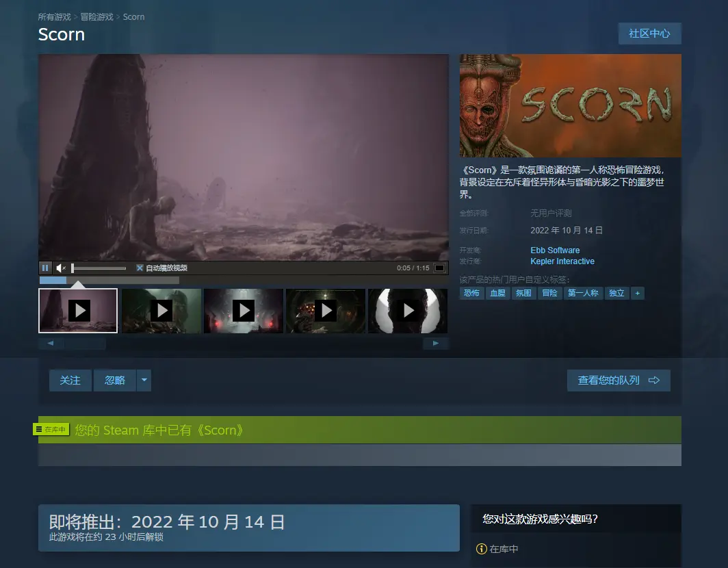Play the third trailer with red lights
728x568 pixels.
click(x=244, y=311)
